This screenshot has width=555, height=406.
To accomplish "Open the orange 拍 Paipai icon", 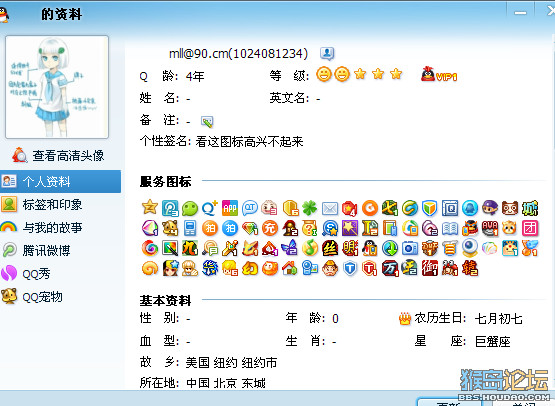I will [210, 228].
